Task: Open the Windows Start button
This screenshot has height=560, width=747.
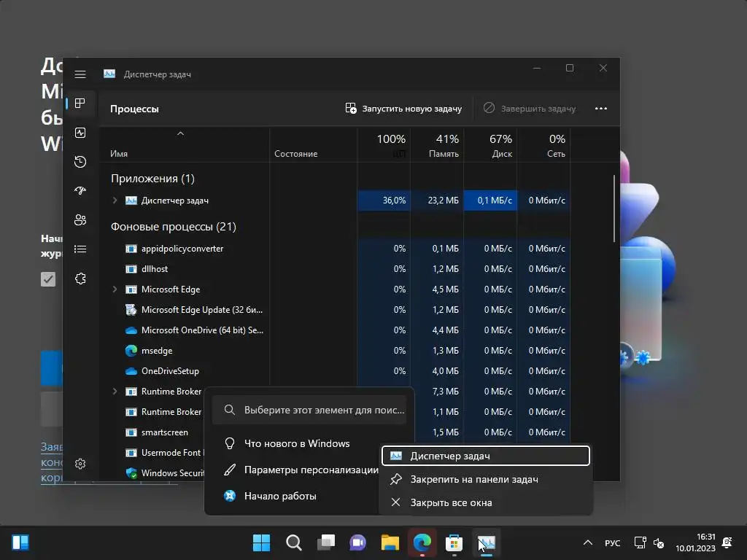Action: point(262,542)
